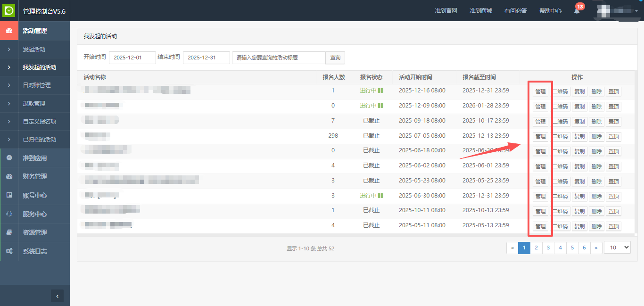Click the 开始时间 date field
This screenshot has height=306, width=644.
(132, 58)
